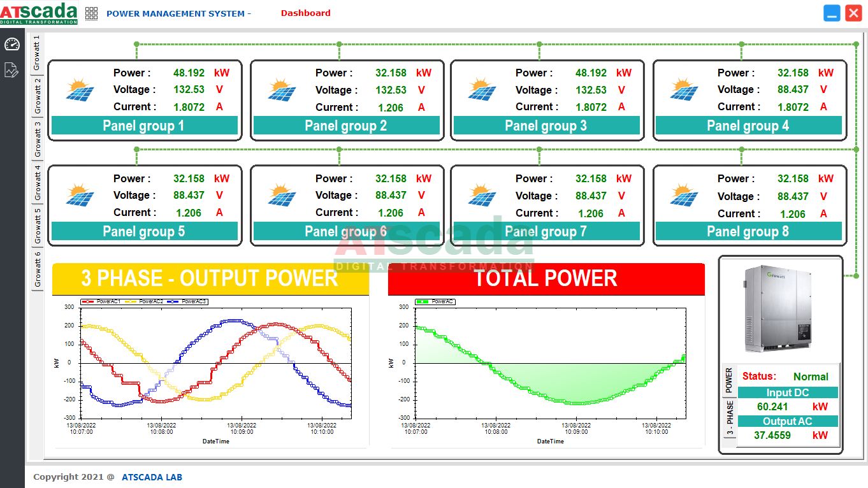
Task: Select the Panel group 5 button
Action: pyautogui.click(x=144, y=231)
